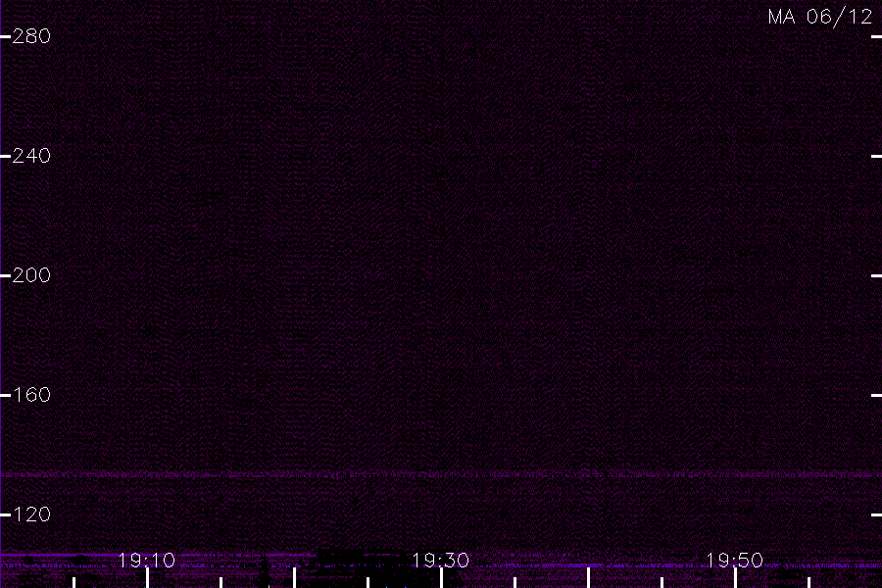The height and width of the screenshot is (588, 882).
Task: Click the 19:50 time label
Action: click(x=735, y=560)
